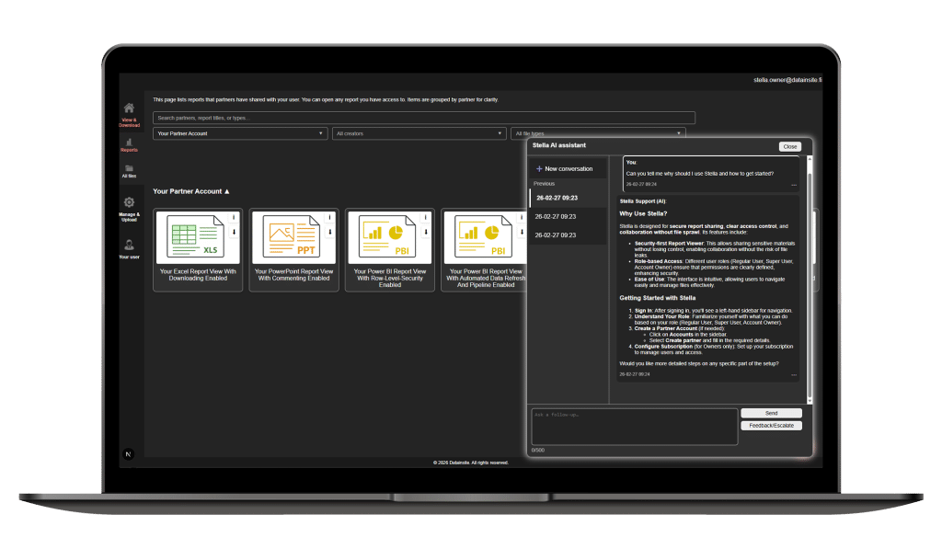
Task: Open the View & Download home icon
Action: (x=129, y=109)
